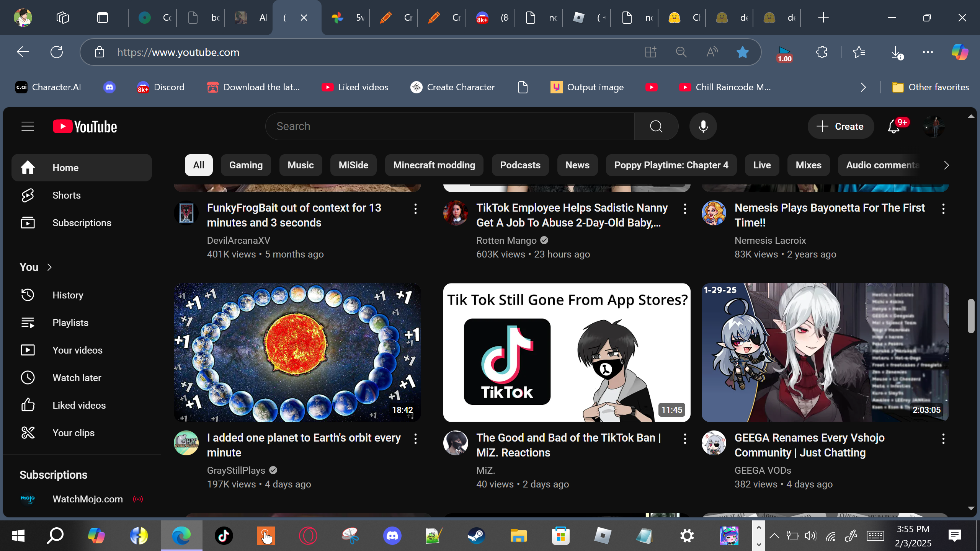
Task: Refresh the page
Action: pos(57,52)
